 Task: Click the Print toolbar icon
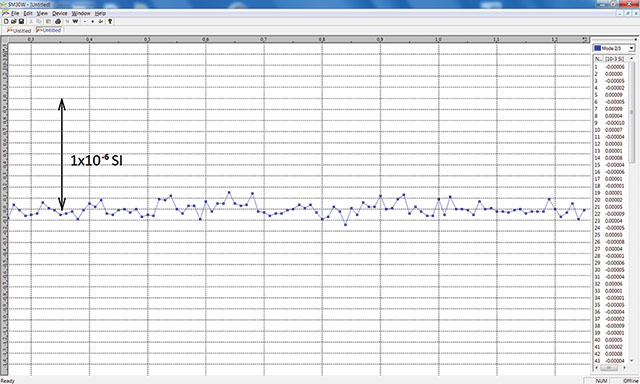[x=58, y=21]
